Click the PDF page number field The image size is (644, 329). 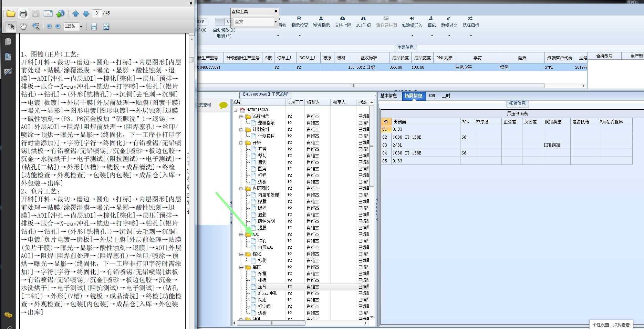coord(96,13)
